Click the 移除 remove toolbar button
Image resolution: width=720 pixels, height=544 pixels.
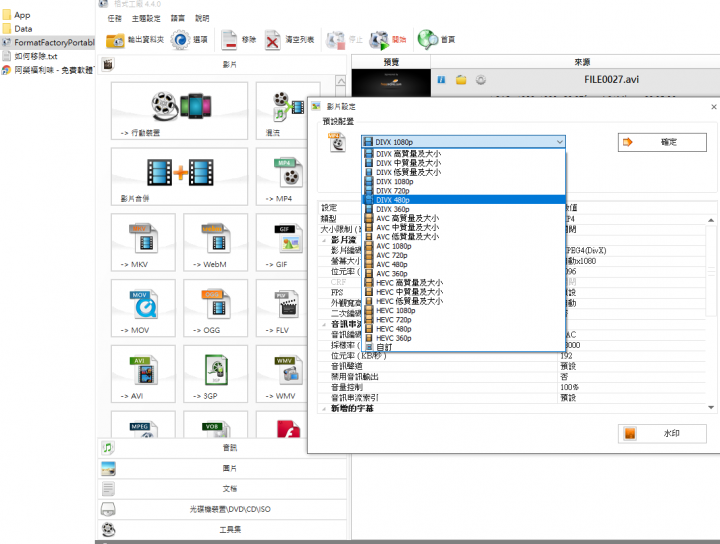coord(238,40)
